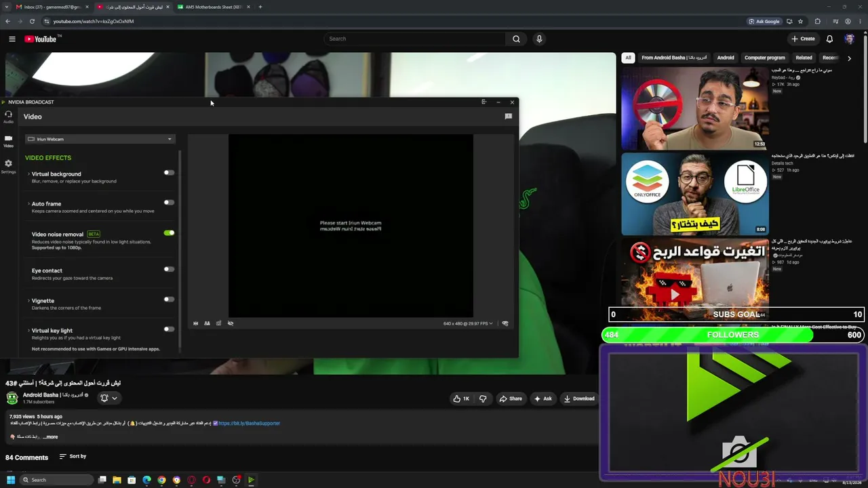Switch to the AM5 Motherboards Sheet tab
This screenshot has width=868, height=488.
coord(214,7)
